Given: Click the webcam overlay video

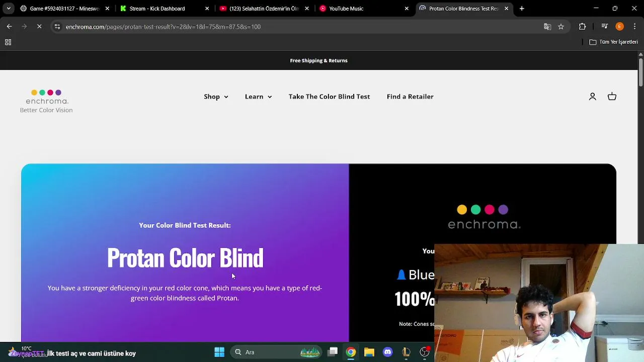Looking at the screenshot, I should coord(539,303).
